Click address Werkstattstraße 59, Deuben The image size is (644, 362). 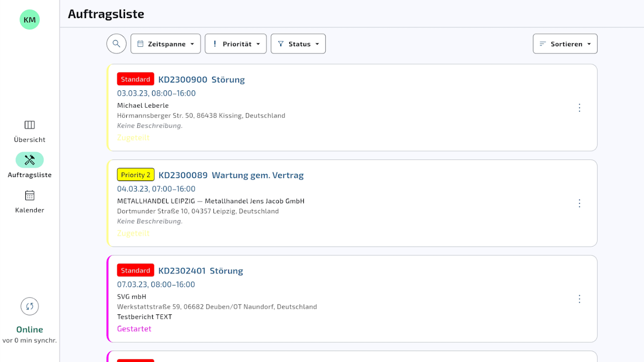click(217, 306)
